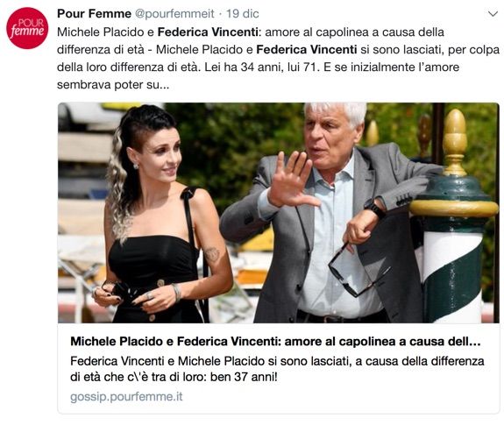This screenshot has height=425, width=504.
Task: Select first bold Federica Vincenti in tweet
Action: pos(208,32)
